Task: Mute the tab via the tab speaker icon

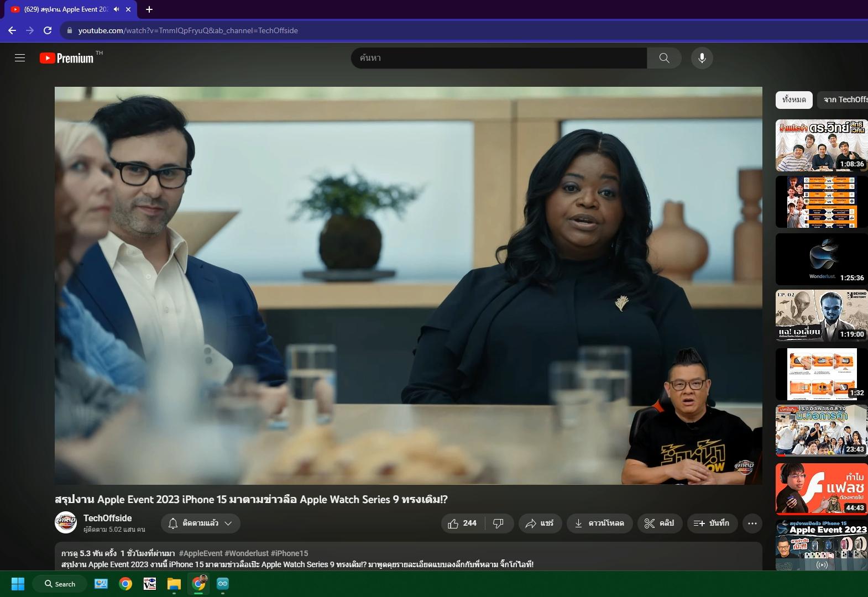Action: pyautogui.click(x=117, y=9)
